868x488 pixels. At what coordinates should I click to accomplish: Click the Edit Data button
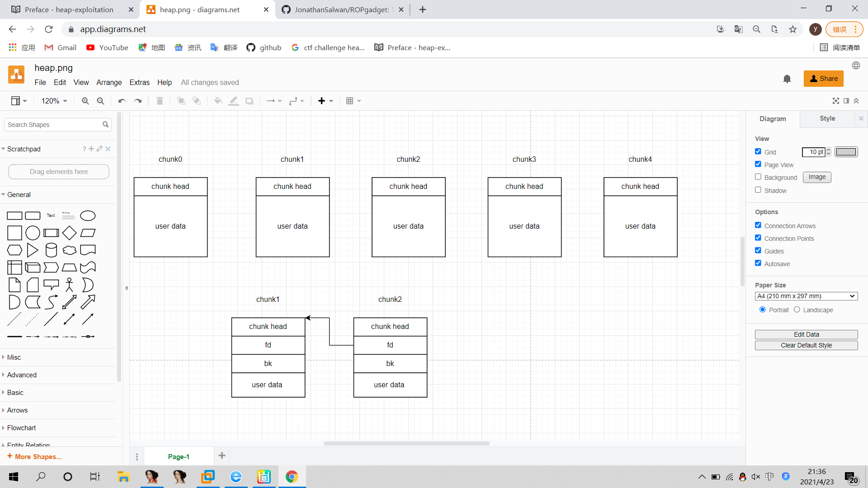click(806, 334)
